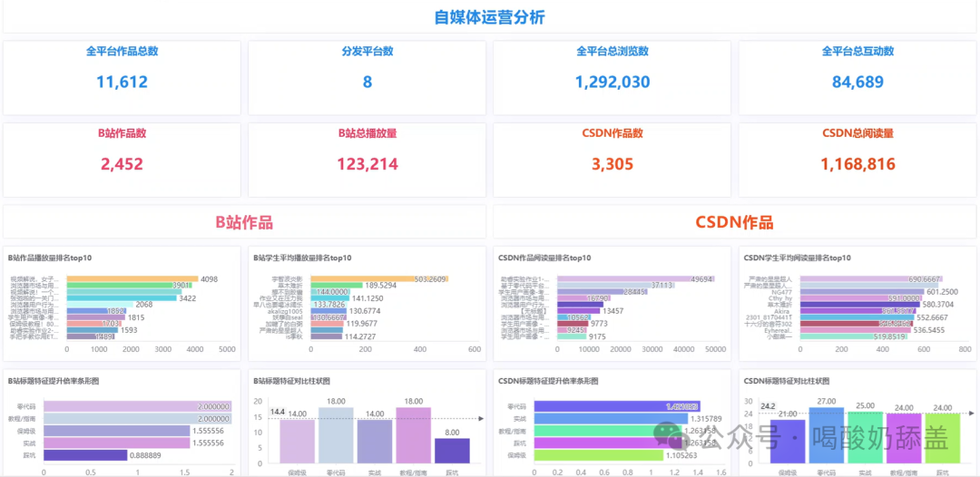Click the CSDN 实战 column labeled 25.00
The width and height of the screenshot is (980, 477).
[x=865, y=438]
